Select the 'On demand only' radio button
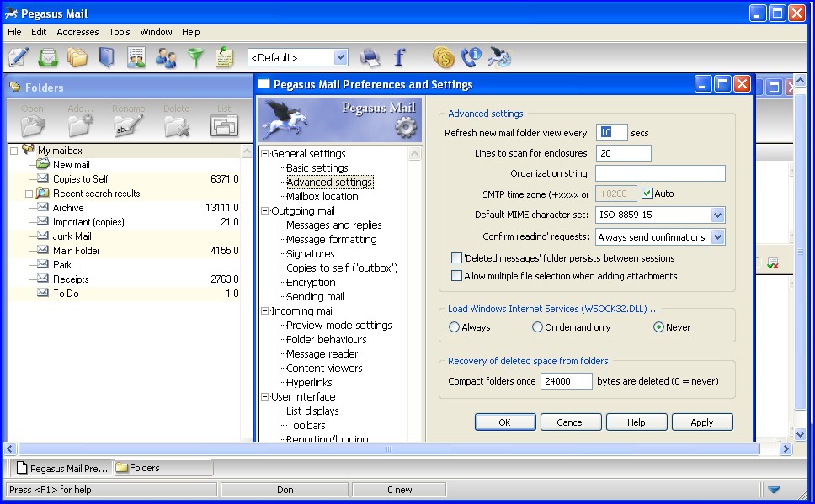This screenshot has height=504, width=815. pyautogui.click(x=538, y=327)
